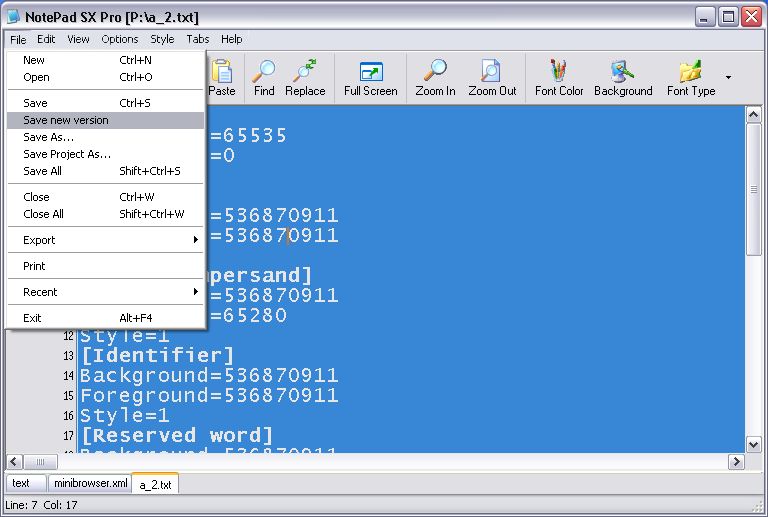768x517 pixels.
Task: Choose New from the File menu
Action: click(x=105, y=60)
